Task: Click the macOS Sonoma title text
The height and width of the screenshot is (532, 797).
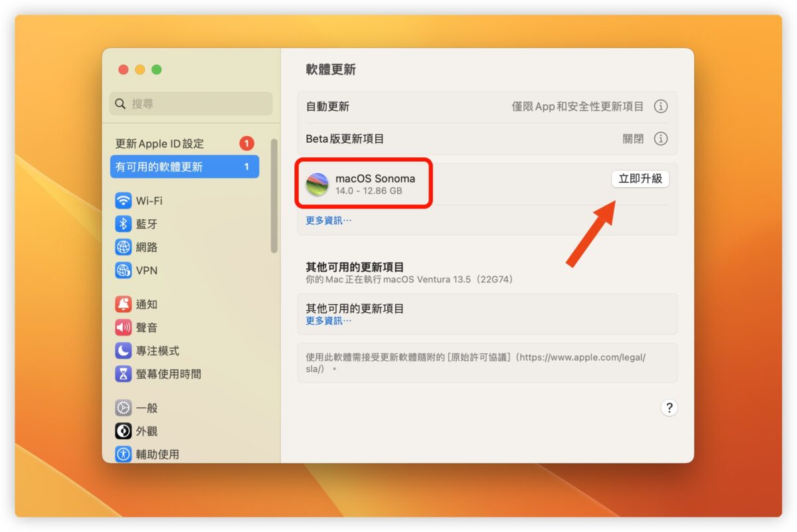Action: tap(375, 178)
